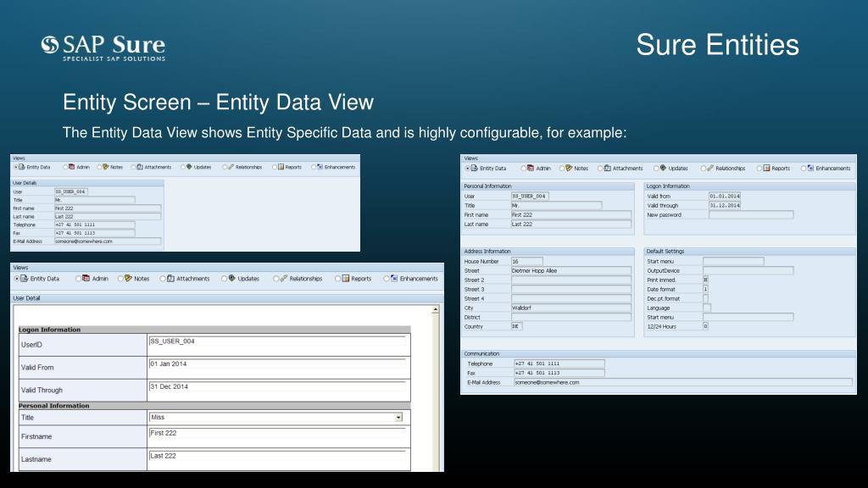Click the Title field in the top-left screenshot

pyautogui.click(x=94, y=200)
